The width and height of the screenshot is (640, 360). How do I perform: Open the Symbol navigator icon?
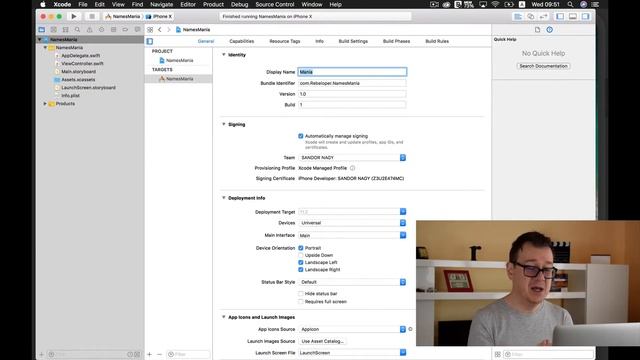(65, 30)
